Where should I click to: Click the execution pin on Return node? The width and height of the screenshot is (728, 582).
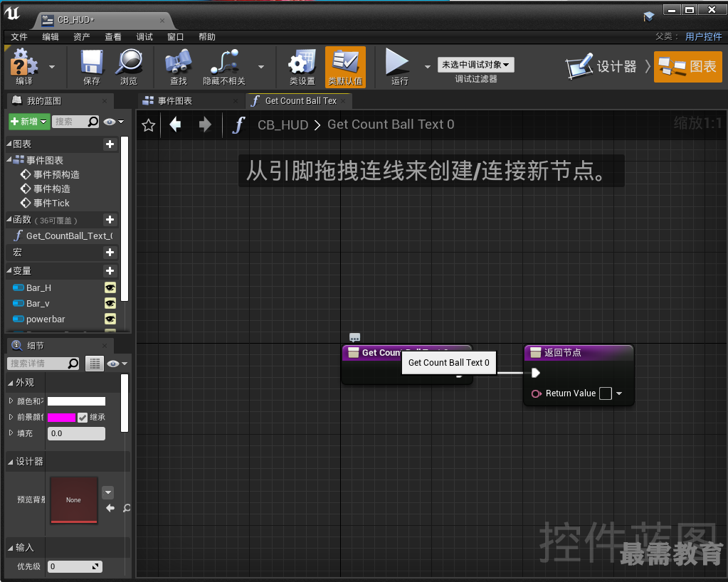(x=535, y=372)
